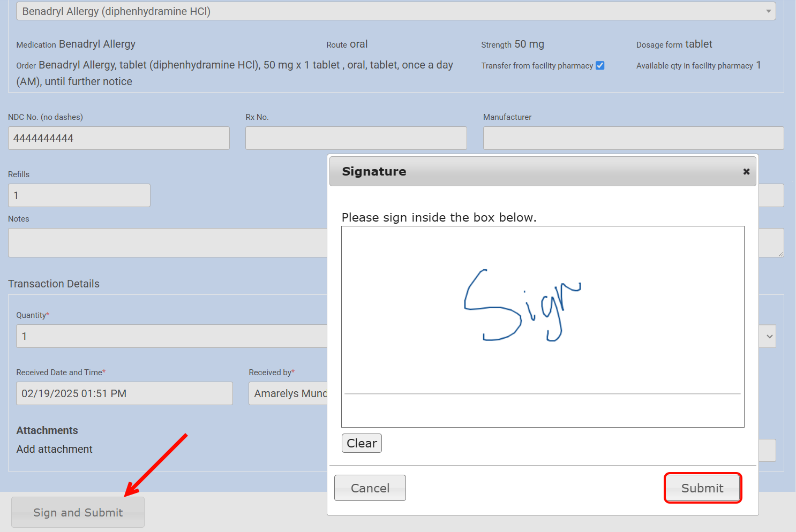Image resolution: width=796 pixels, height=532 pixels.
Task: Focus the Rx No. text field
Action: coord(356,138)
